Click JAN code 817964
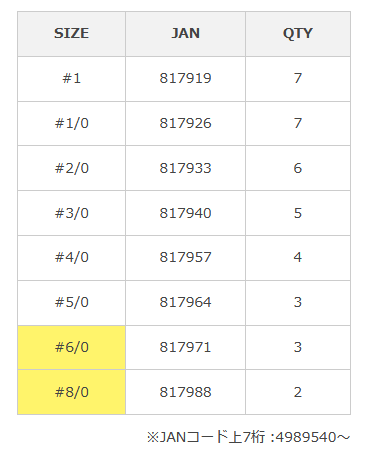The height and width of the screenshot is (455, 368). [185, 303]
